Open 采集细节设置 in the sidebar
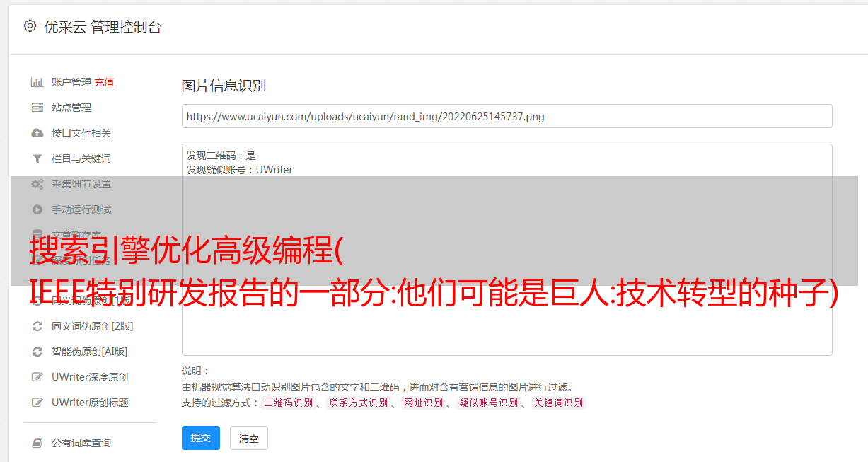This screenshot has height=462, width=868. 81,184
